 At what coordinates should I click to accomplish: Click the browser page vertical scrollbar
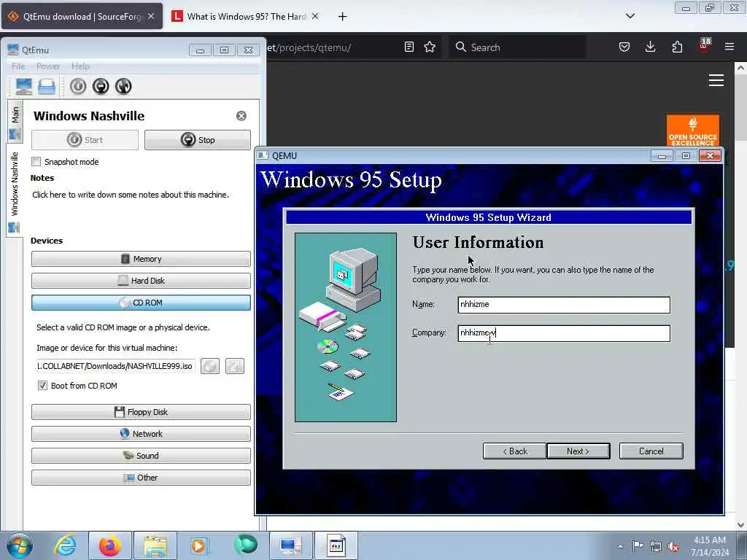tap(740, 295)
